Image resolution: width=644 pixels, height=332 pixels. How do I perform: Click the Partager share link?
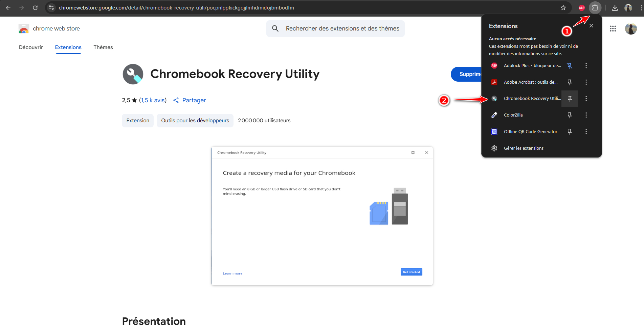point(190,100)
